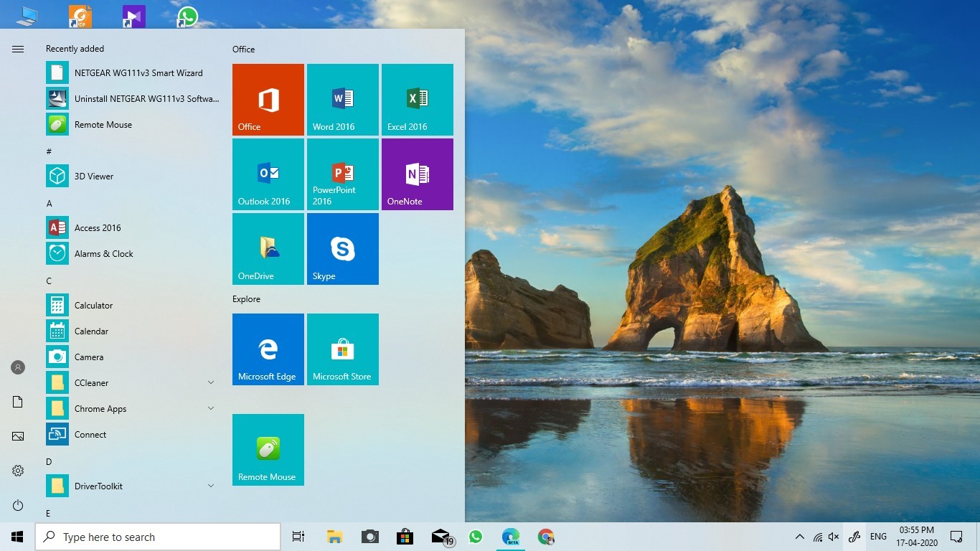
Task: Open the Calendar app entry
Action: 133,331
